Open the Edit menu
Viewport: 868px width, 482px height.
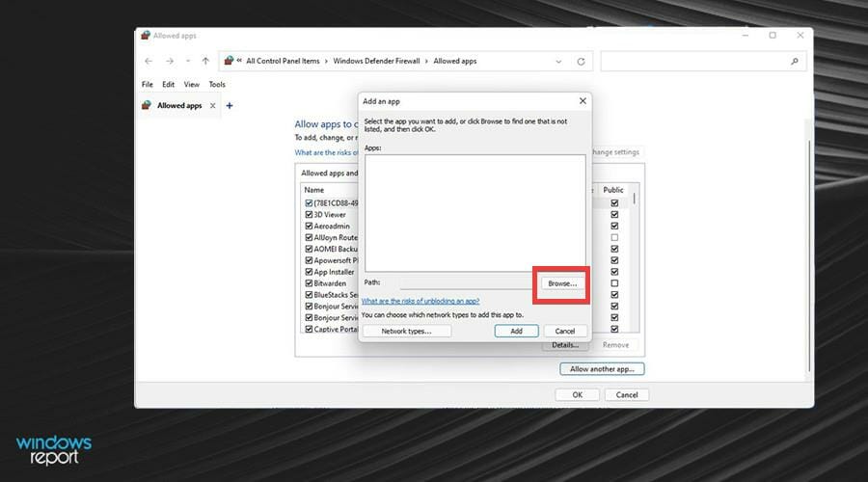(168, 84)
